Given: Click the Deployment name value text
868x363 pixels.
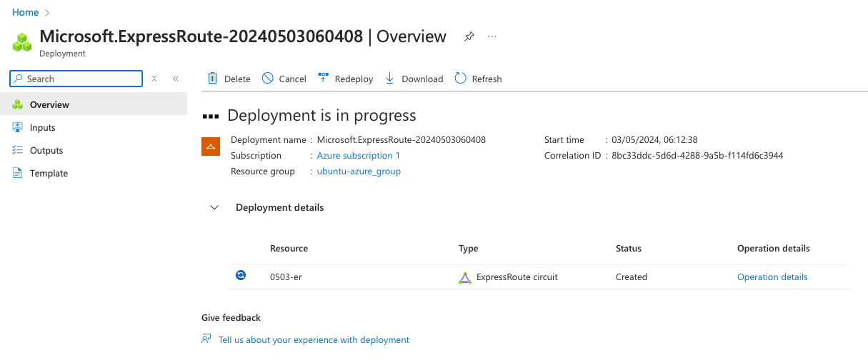Looking at the screenshot, I should tap(401, 139).
